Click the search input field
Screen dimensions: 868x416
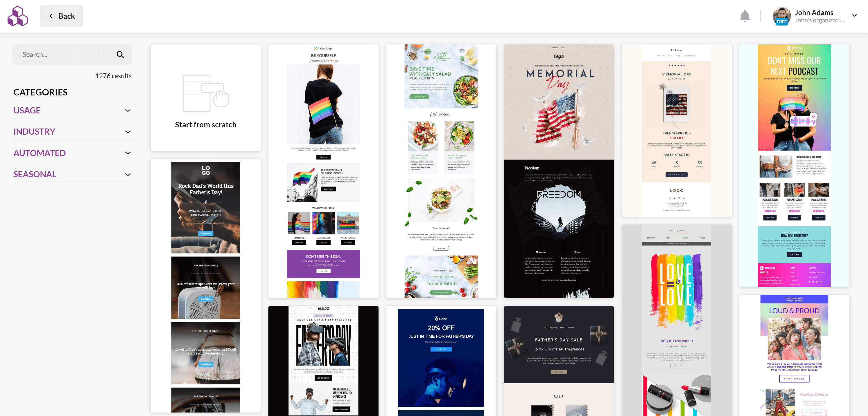[66, 54]
